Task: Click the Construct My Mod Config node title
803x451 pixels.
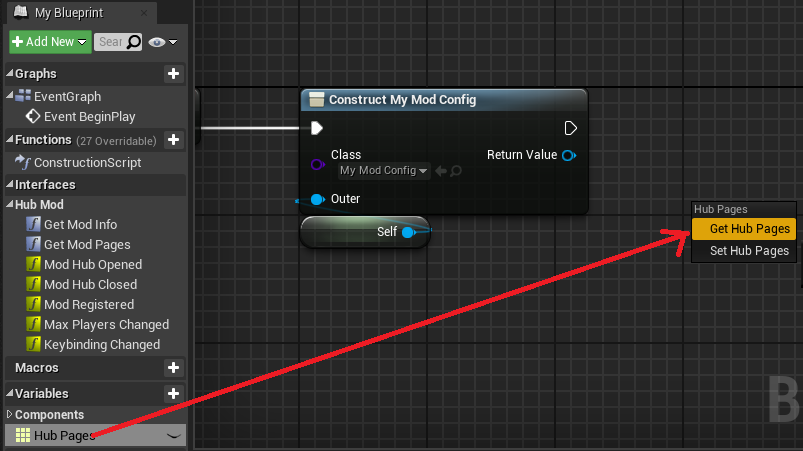Action: pyautogui.click(x=402, y=100)
